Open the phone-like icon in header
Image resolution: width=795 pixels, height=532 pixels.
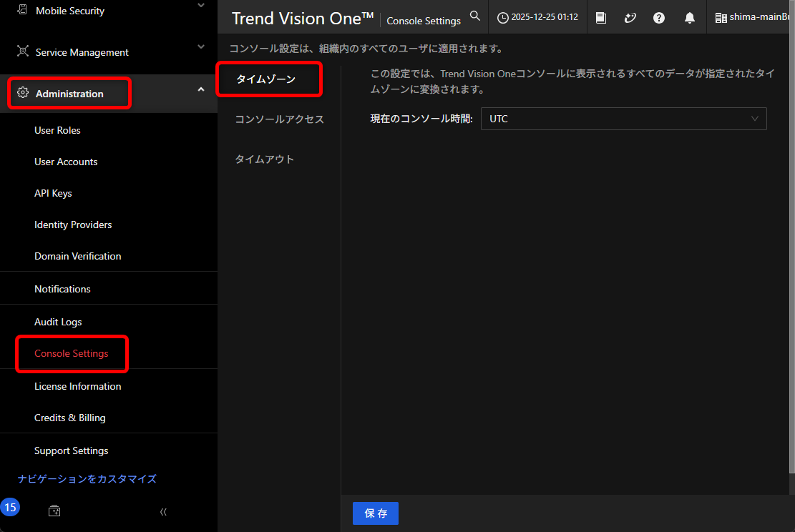630,18
